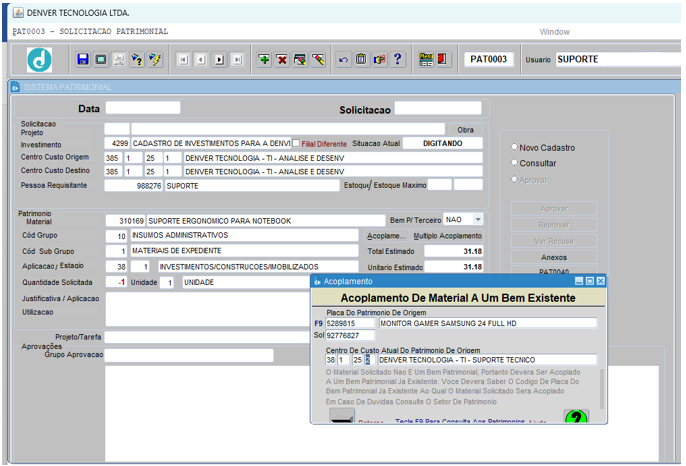Click the Acoplamento dialog vertical scrollbar

[601, 390]
